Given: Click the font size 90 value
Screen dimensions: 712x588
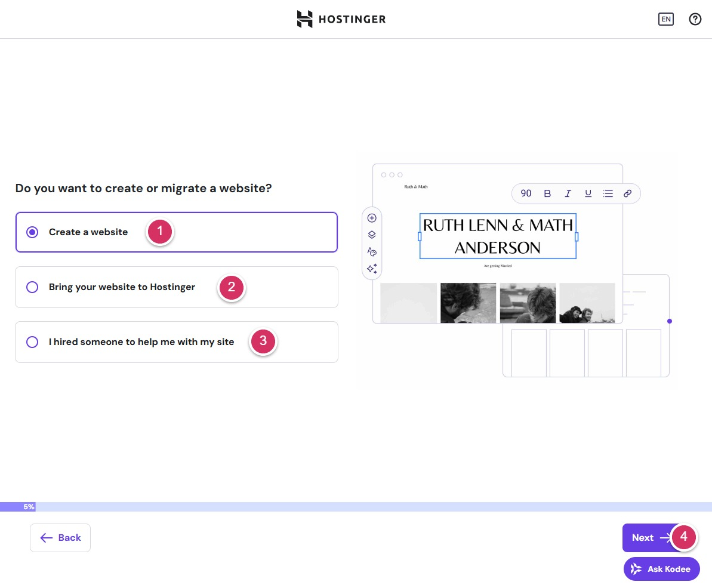Looking at the screenshot, I should [x=526, y=193].
